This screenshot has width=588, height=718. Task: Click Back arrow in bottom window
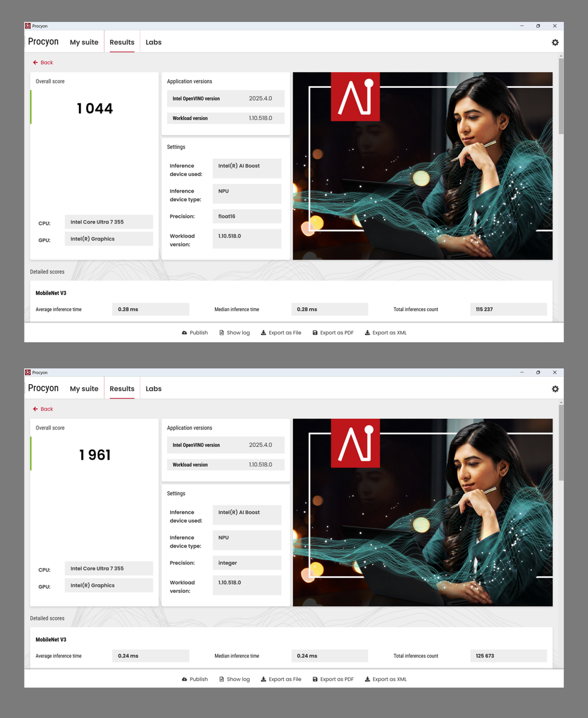point(43,409)
